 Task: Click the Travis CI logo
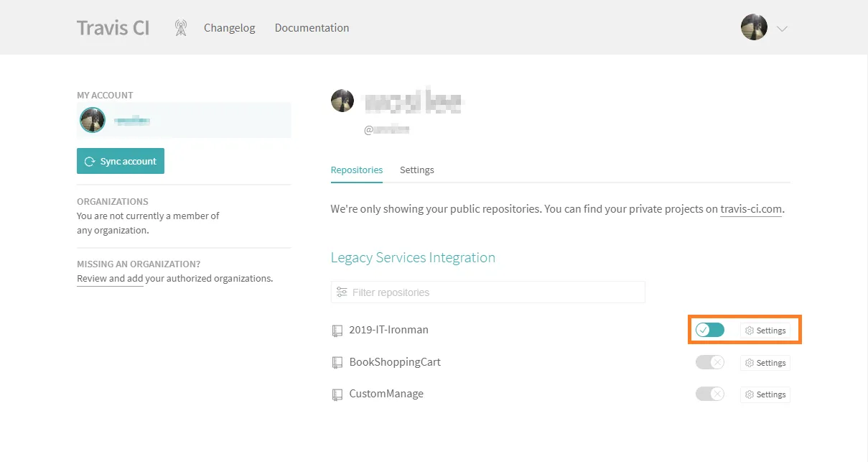point(113,28)
